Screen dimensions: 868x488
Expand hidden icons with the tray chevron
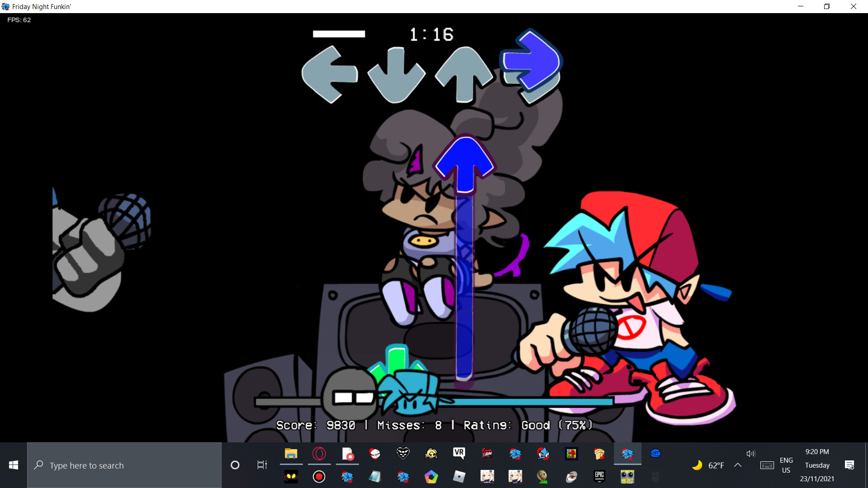pos(738,465)
